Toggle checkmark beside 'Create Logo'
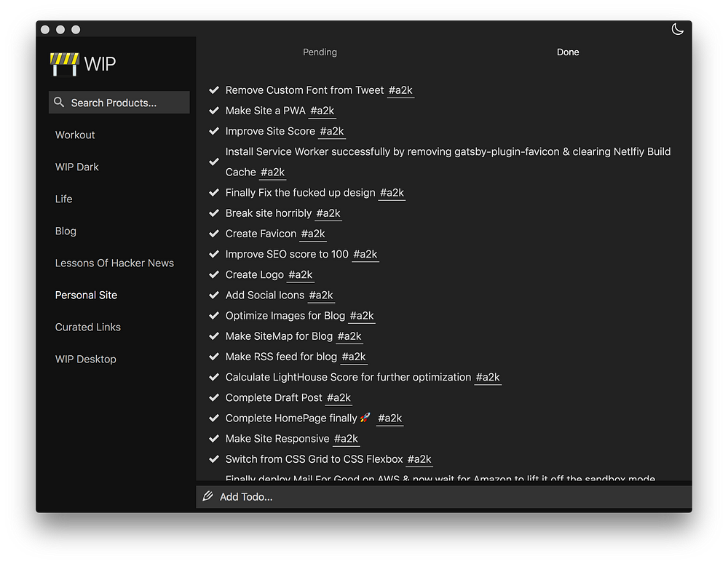This screenshot has width=728, height=564. [x=214, y=274]
